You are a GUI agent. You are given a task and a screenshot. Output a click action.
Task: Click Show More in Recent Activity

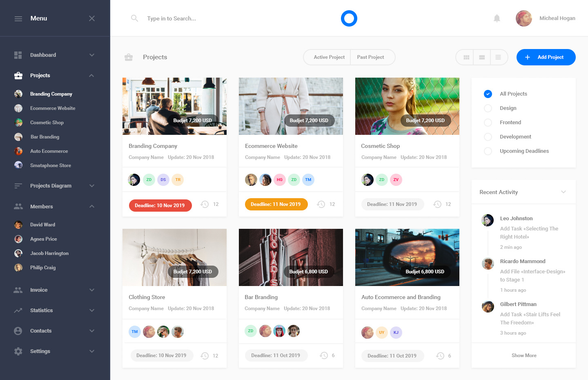[x=524, y=355]
